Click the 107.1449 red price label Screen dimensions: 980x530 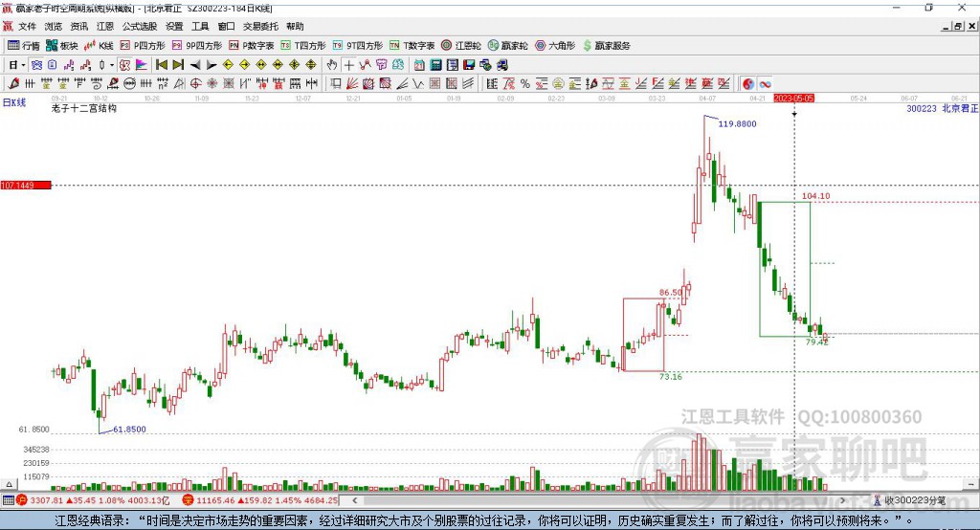[26, 185]
